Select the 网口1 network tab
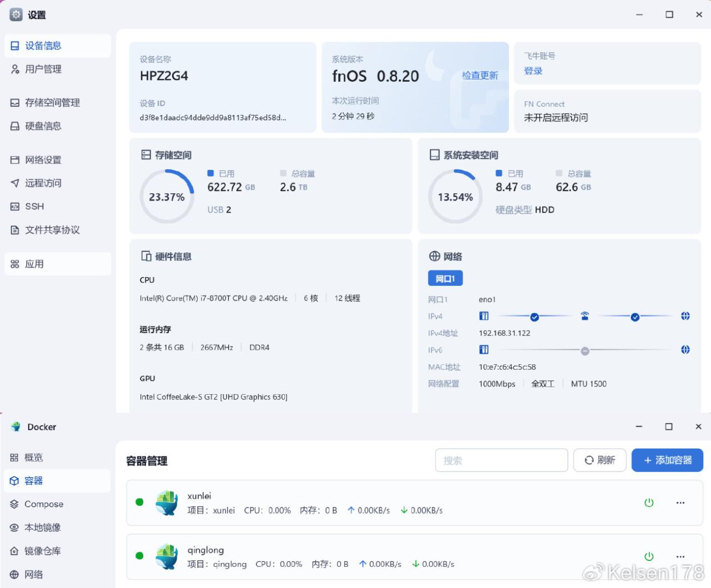Screen dimensions: 711x588 pyautogui.click(x=445, y=278)
